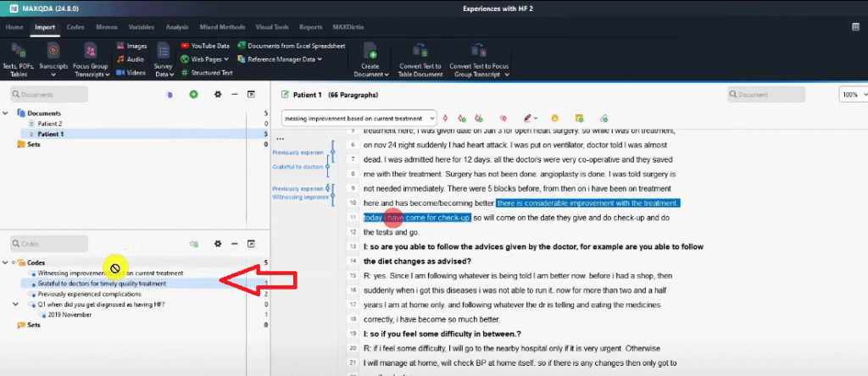
Task: Collapse the Q1 diagnosed as having HF code
Action: [15, 305]
